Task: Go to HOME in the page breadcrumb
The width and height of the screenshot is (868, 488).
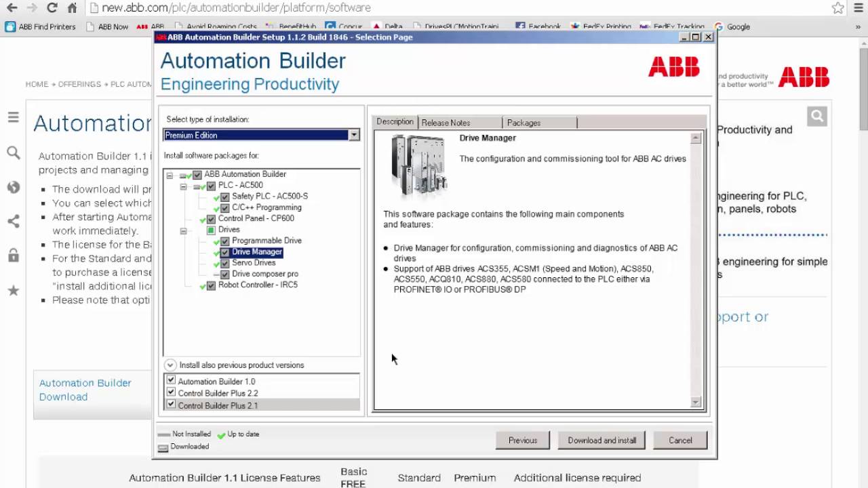Action: (x=37, y=84)
